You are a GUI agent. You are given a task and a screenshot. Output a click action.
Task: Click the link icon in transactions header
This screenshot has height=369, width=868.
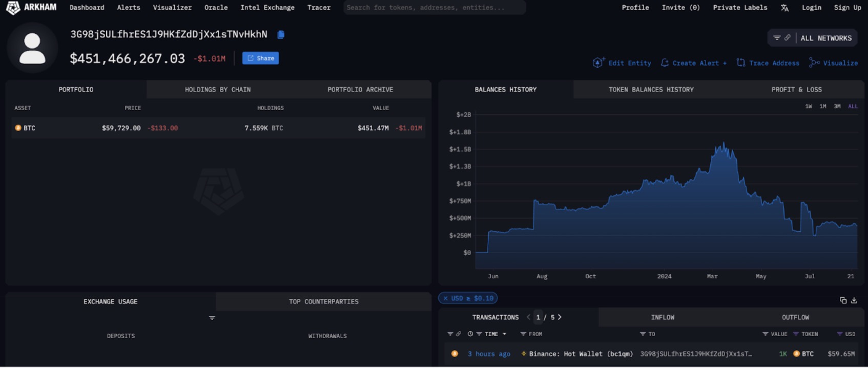coord(458,334)
